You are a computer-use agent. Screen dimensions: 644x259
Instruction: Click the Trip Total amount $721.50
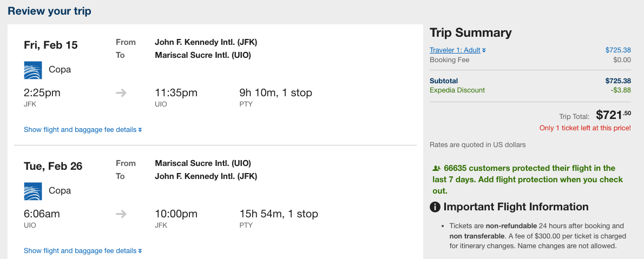click(x=613, y=115)
